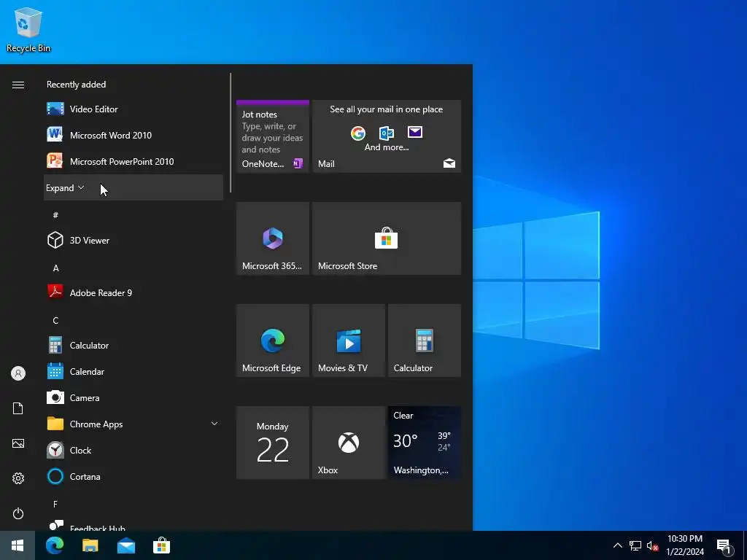This screenshot has width=747, height=560.
Task: Open the Microsoft 365 tile
Action: pyautogui.click(x=273, y=238)
